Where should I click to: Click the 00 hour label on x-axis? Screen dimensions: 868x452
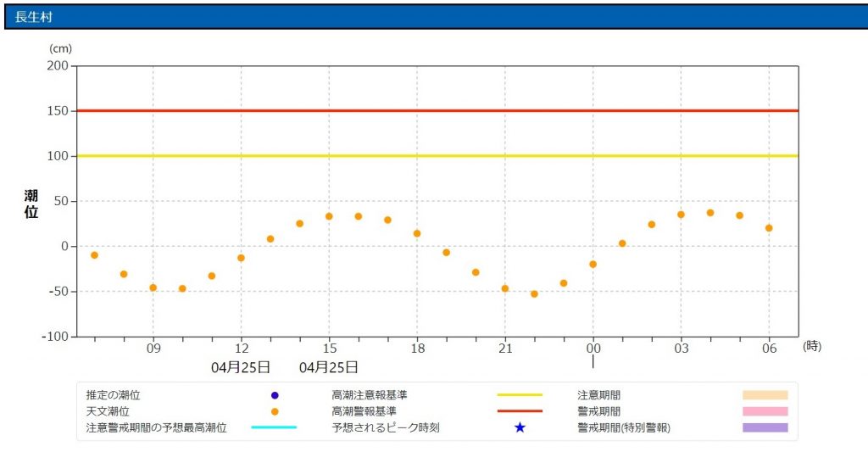coord(593,349)
